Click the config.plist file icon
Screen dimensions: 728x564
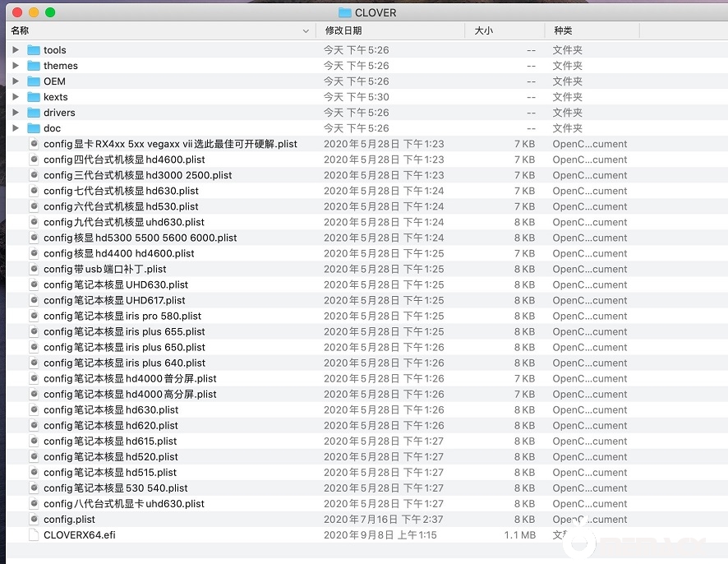[x=34, y=520]
